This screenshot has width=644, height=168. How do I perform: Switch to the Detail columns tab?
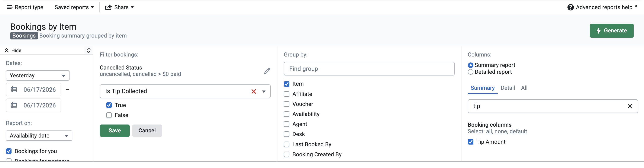pyautogui.click(x=508, y=88)
